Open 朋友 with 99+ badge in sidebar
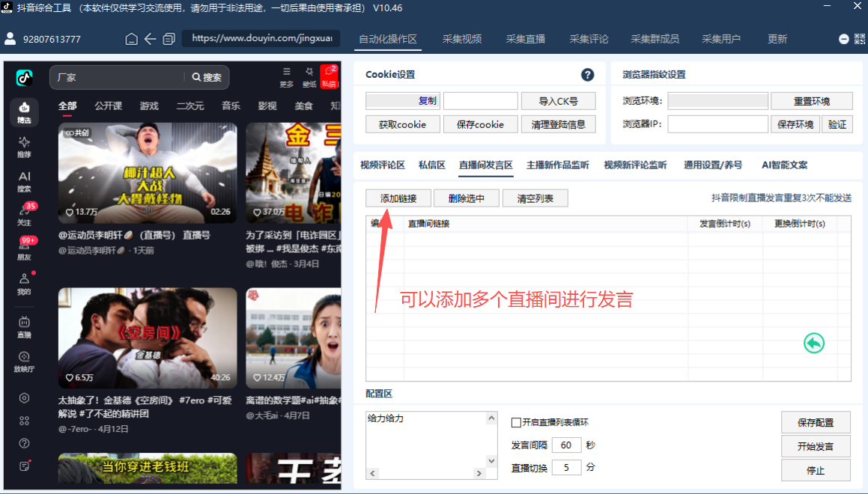This screenshot has width=868, height=494. point(24,249)
